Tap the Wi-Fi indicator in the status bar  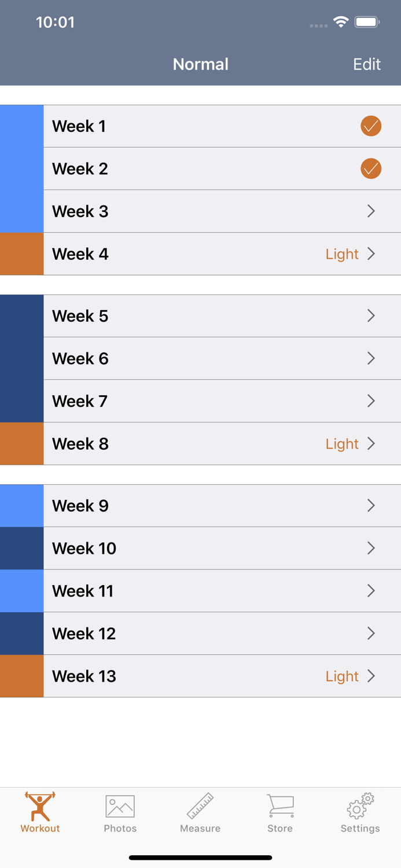(340, 22)
